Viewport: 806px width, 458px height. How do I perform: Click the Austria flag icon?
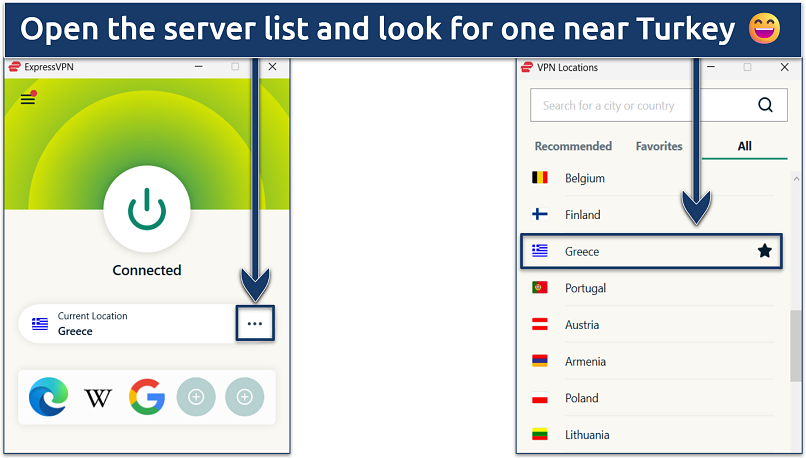tap(540, 324)
